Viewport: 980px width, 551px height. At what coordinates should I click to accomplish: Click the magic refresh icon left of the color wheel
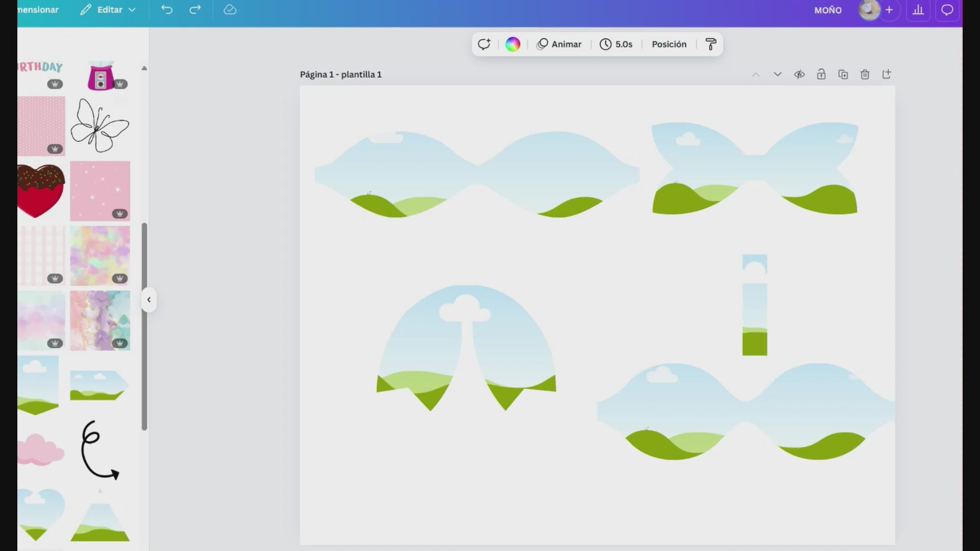[x=484, y=44]
